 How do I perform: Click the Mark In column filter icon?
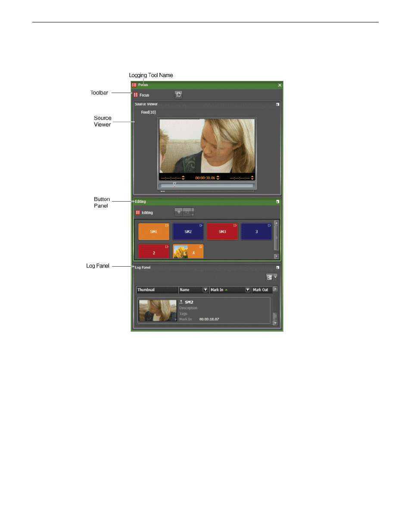248,290
